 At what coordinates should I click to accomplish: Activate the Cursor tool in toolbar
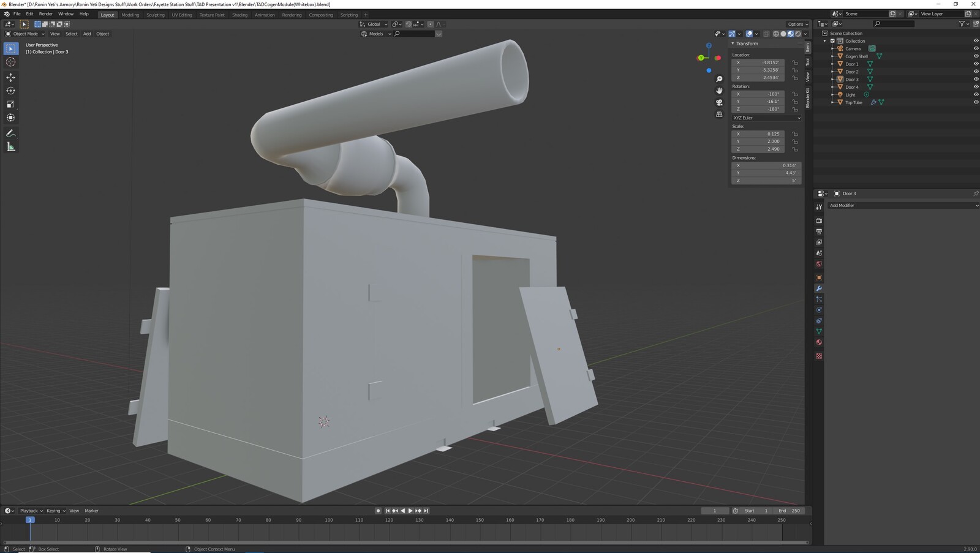coord(11,62)
